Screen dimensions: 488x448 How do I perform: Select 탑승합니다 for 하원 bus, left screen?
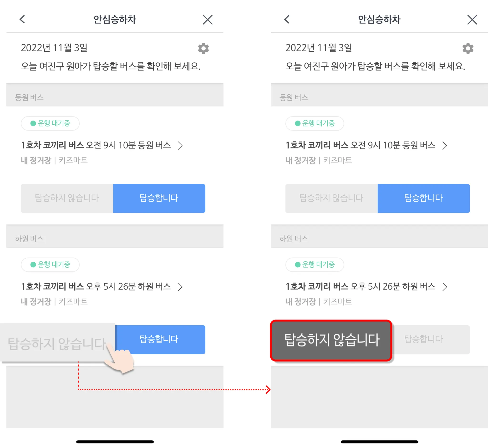point(161,339)
